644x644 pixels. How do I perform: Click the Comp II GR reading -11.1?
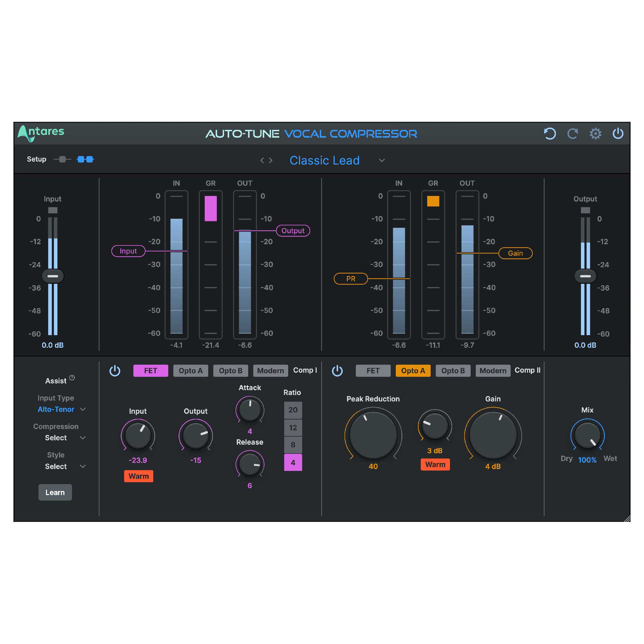433,345
